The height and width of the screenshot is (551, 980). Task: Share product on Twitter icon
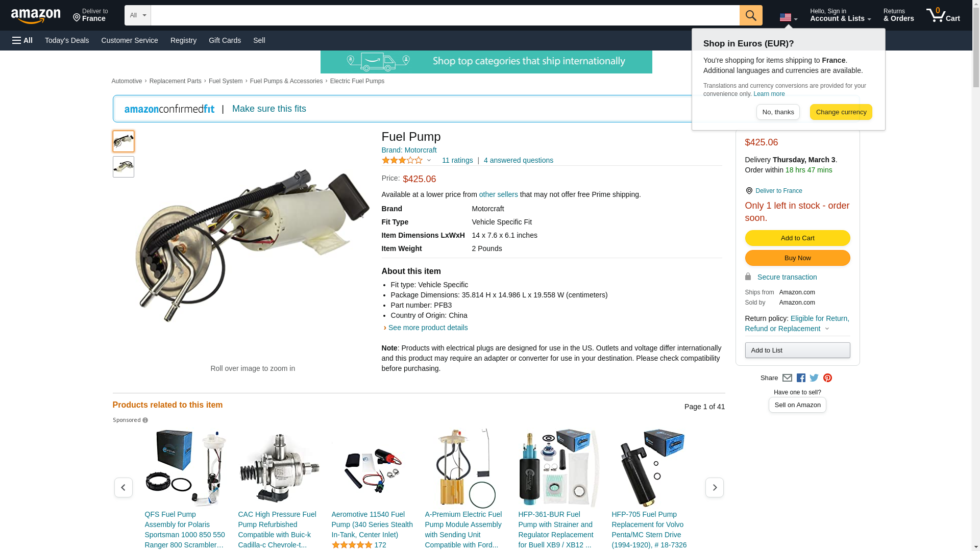pyautogui.click(x=814, y=378)
